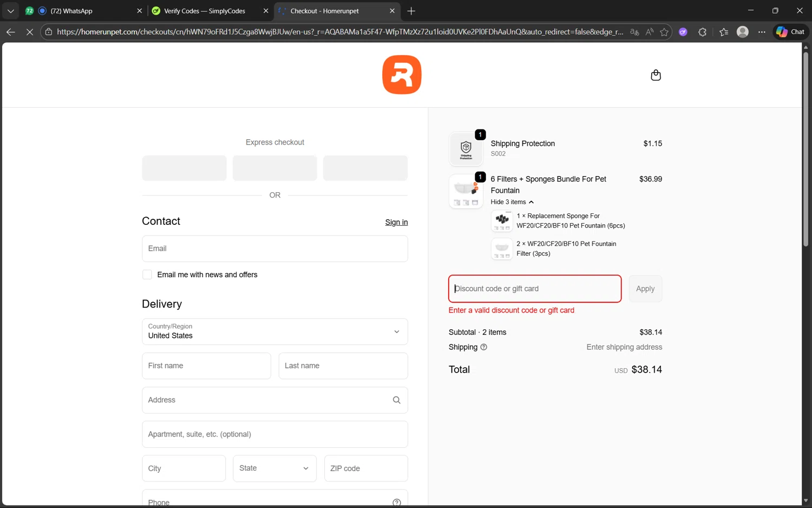This screenshot has height=508, width=812.
Task: Click the Replacement Sponge item thumbnail
Action: pyautogui.click(x=502, y=221)
